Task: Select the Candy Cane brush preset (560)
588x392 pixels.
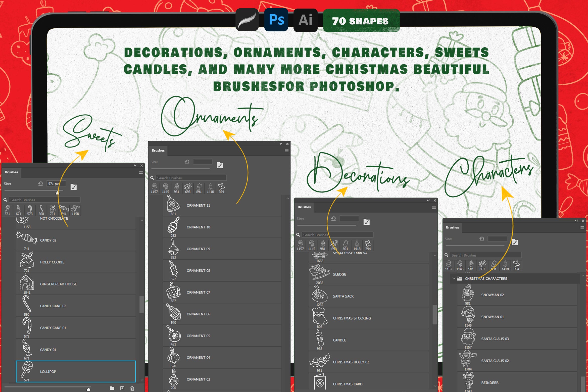Action: pos(41,209)
